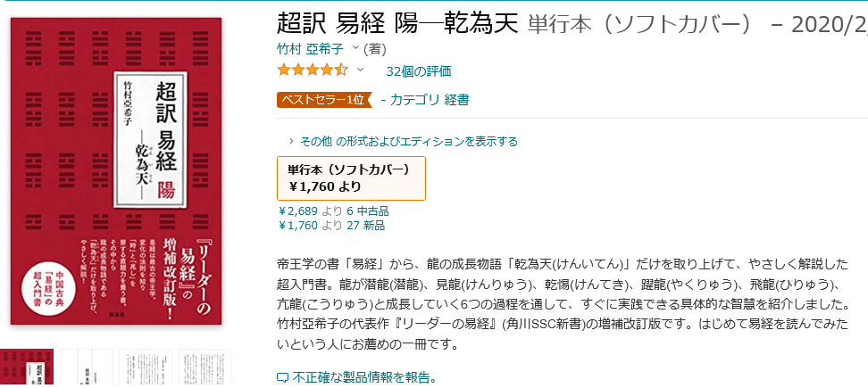Open the 32個の評価 reviews link
This screenshot has width=868, height=388.
pos(419,70)
